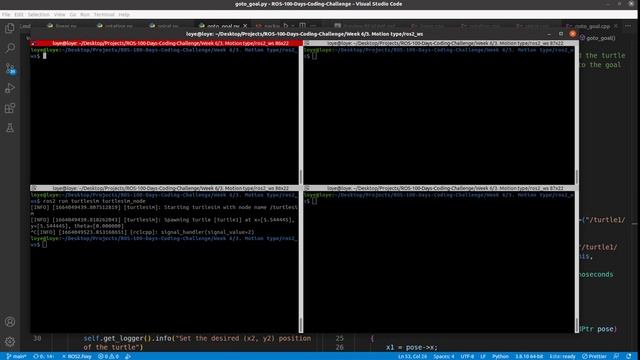Image resolution: width=640 pixels, height=360 pixels.
Task: Click the bottom-right terminal scrollbar handle
Action: pyautogui.click(x=576, y=325)
